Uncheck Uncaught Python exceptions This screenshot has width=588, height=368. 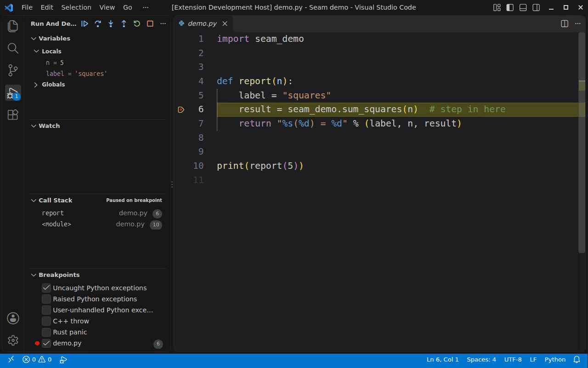pos(46,288)
